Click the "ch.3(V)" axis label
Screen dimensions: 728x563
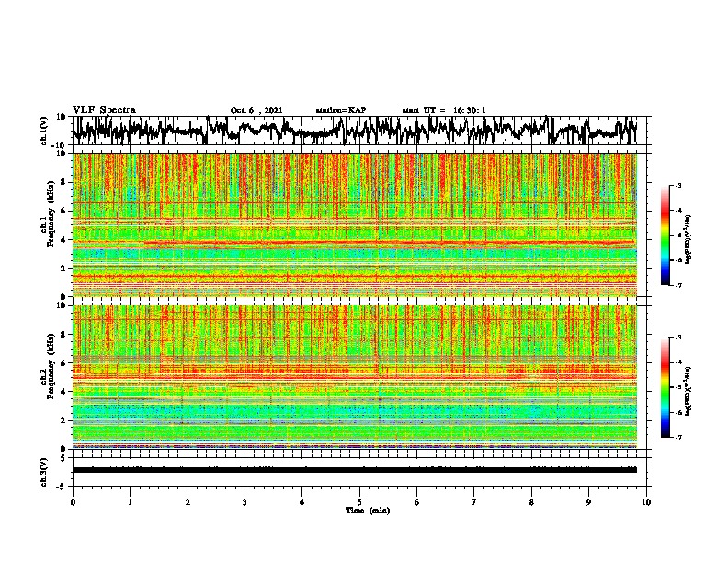click(x=43, y=473)
